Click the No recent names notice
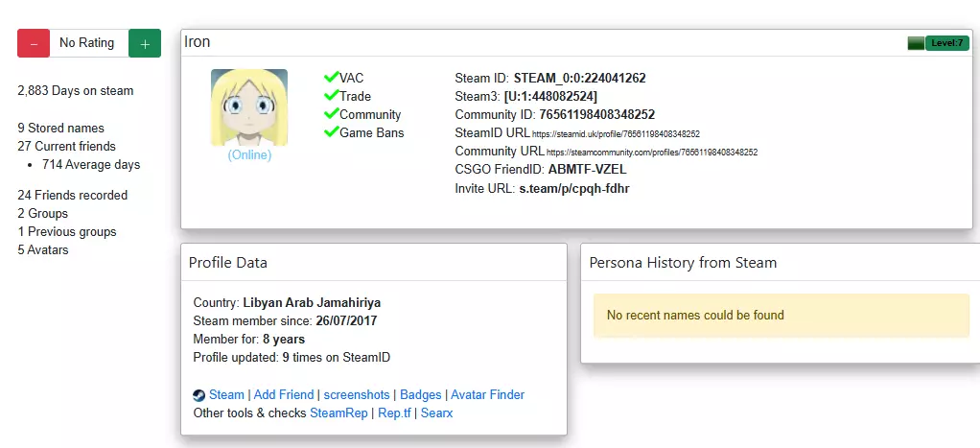 tap(782, 316)
